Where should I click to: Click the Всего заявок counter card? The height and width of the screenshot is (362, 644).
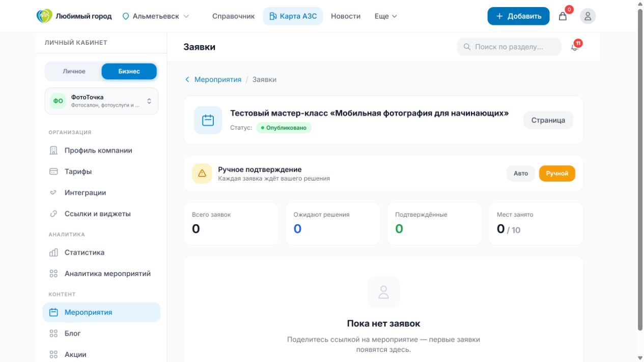click(x=231, y=224)
